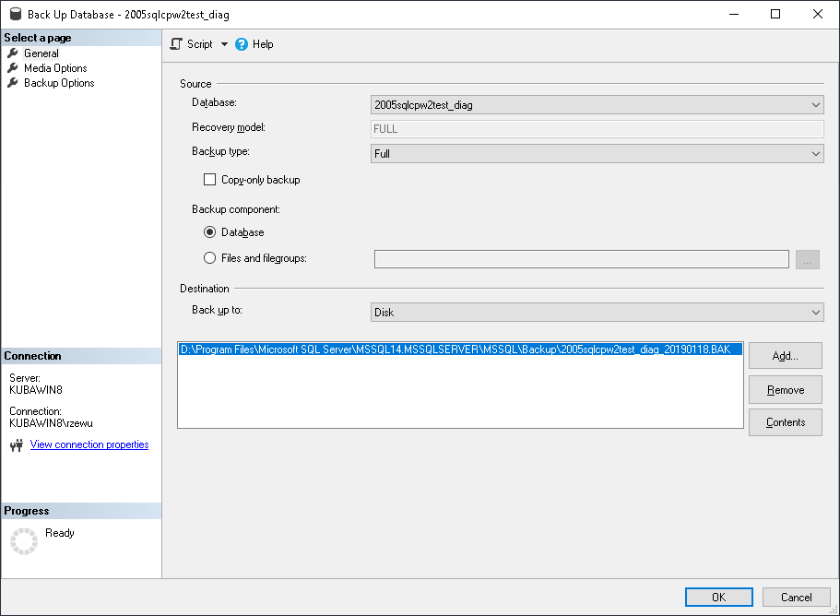Screen dimensions: 840x616
Task: Minimize the Back Up Database window
Action: pyautogui.click(x=734, y=14)
